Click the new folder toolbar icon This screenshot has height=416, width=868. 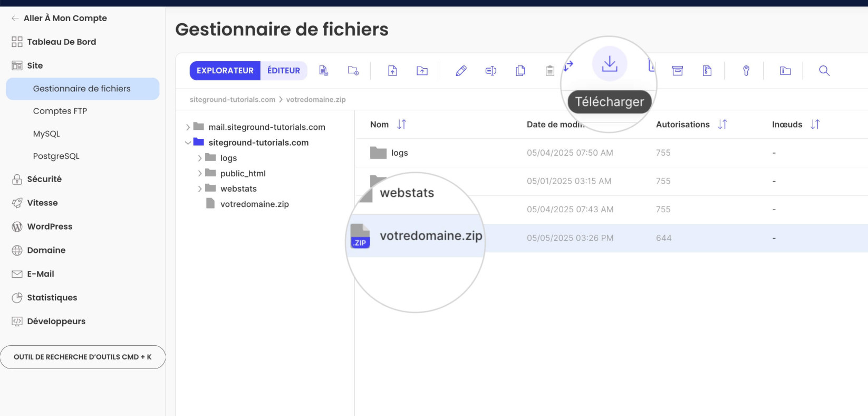coord(353,71)
